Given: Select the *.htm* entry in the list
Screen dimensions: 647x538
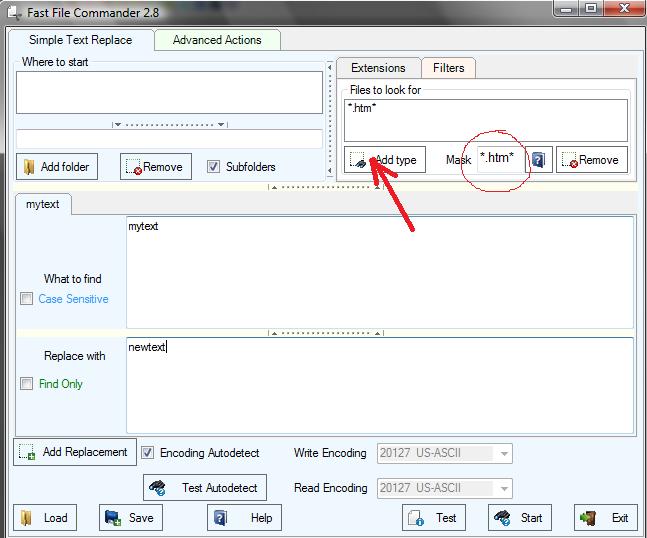Looking at the screenshot, I should click(x=362, y=108).
